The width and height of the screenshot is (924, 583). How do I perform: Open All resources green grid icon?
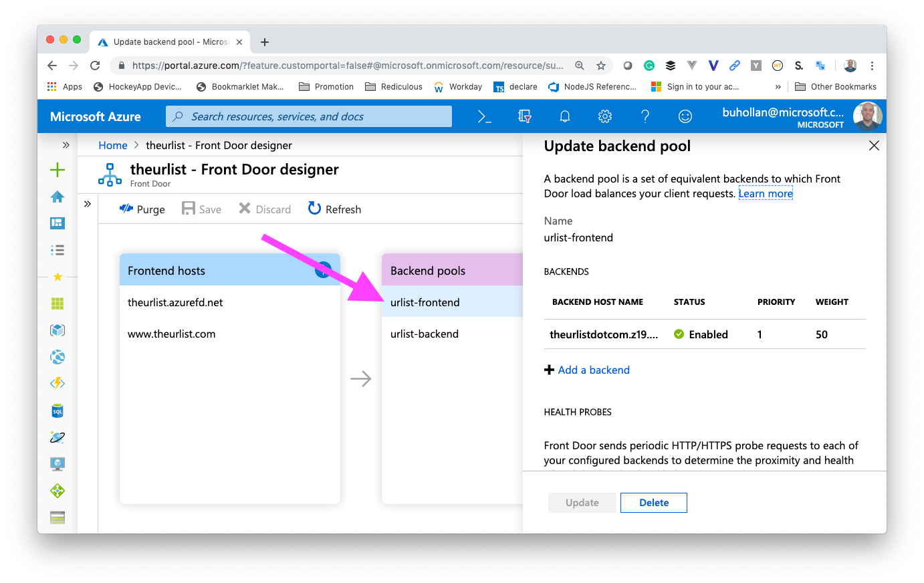click(x=57, y=304)
